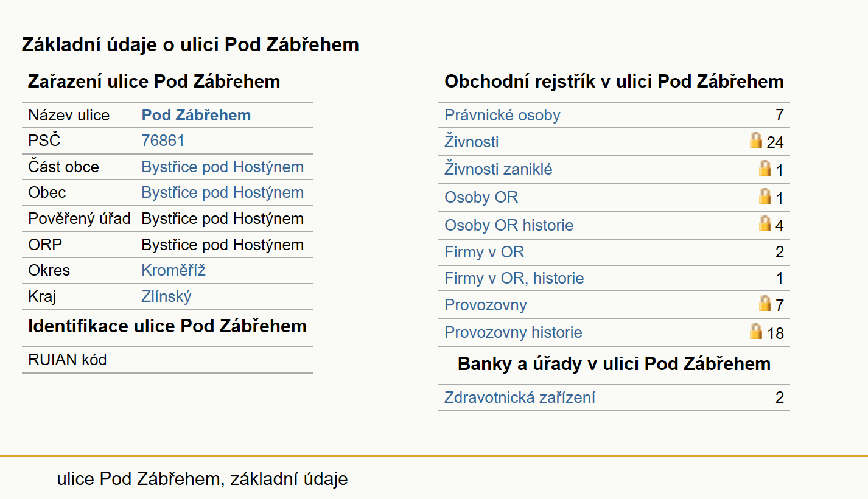Click lock icon beside Provozovny historie count
The image size is (868, 499).
click(x=755, y=331)
